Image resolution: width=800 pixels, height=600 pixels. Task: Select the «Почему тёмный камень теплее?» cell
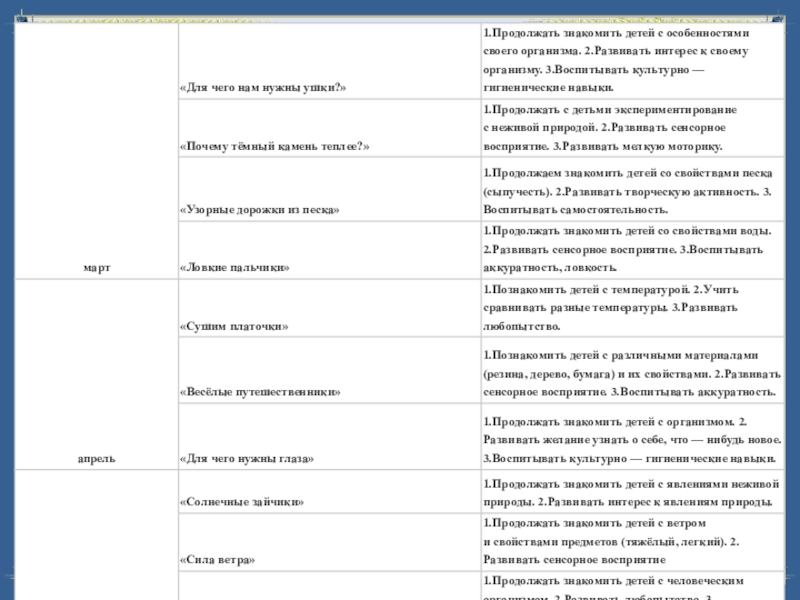point(330,128)
